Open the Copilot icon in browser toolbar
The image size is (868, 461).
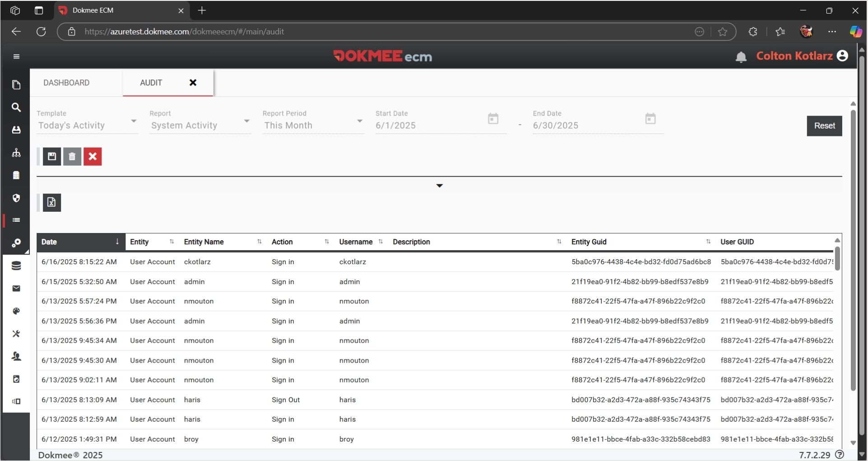(856, 32)
